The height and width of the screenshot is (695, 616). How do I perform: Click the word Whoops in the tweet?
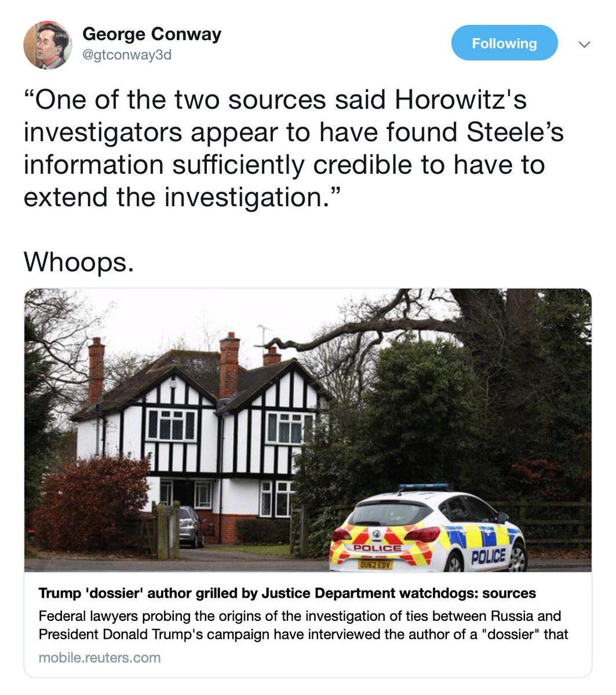[x=79, y=262]
